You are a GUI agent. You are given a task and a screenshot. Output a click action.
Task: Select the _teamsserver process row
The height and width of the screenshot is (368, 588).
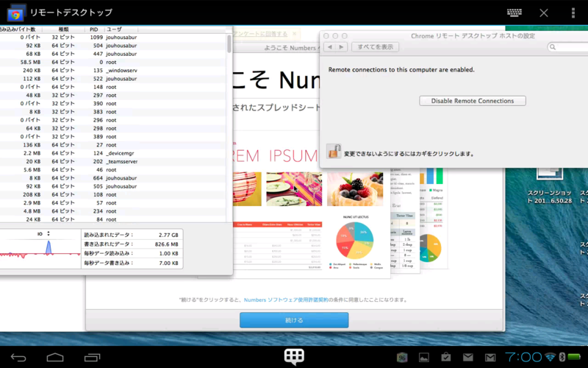[113, 161]
